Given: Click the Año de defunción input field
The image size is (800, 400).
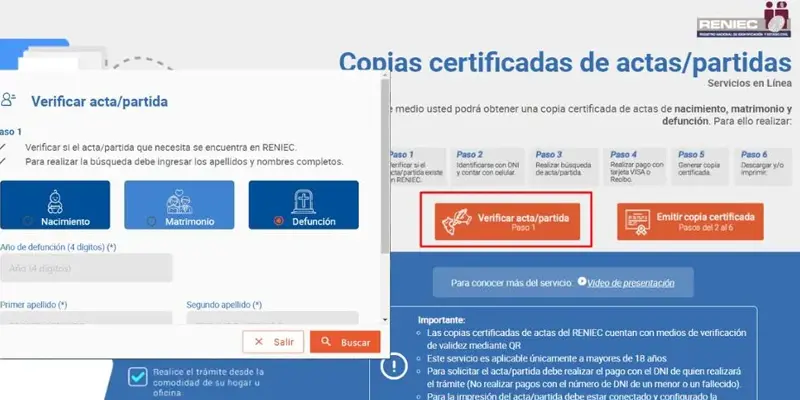Looking at the screenshot, I should [x=86, y=268].
